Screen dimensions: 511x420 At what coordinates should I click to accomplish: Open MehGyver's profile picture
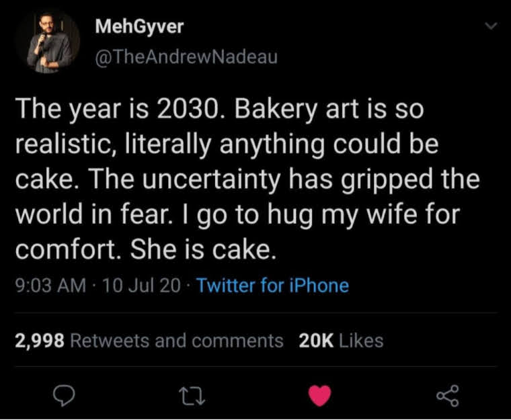click(48, 41)
